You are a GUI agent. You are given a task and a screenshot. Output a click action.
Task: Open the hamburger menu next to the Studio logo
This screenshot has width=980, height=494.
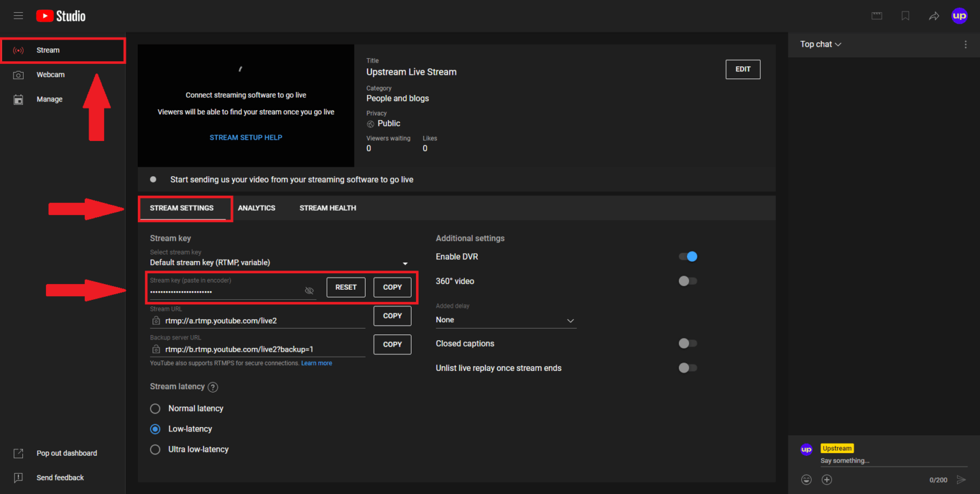coord(18,15)
